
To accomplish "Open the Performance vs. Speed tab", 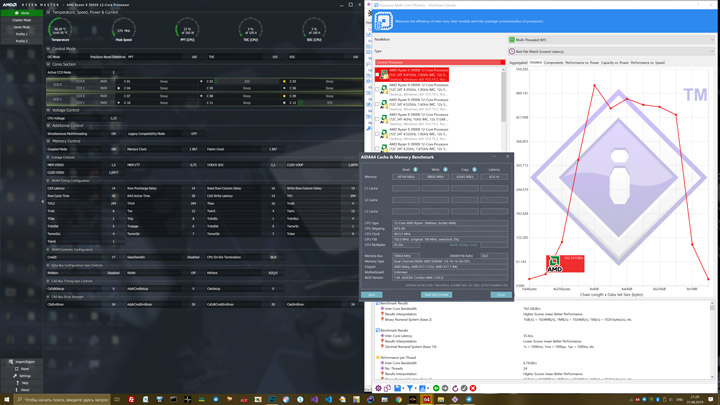I will coord(647,62).
